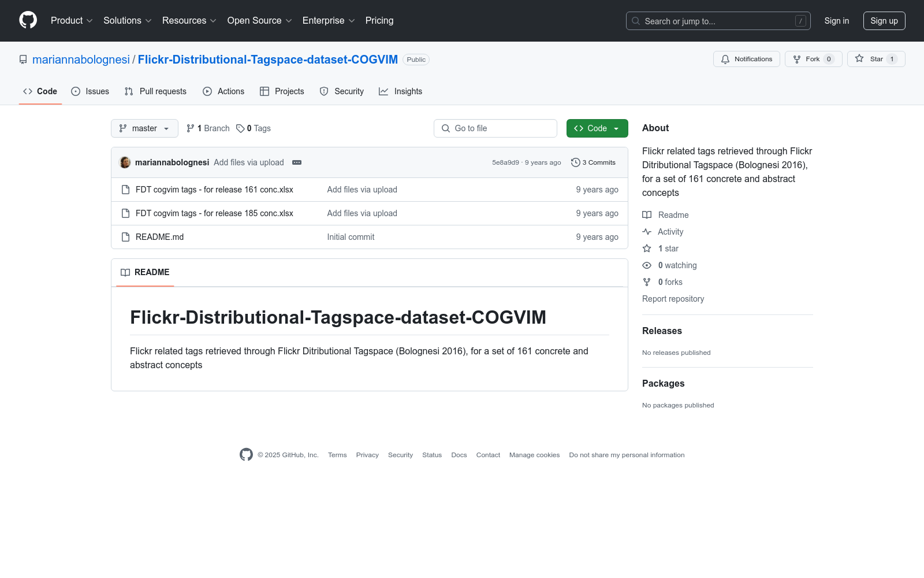This screenshot has height=578, width=924.
Task: Open the mariannabolognesi owner link
Action: tap(81, 60)
